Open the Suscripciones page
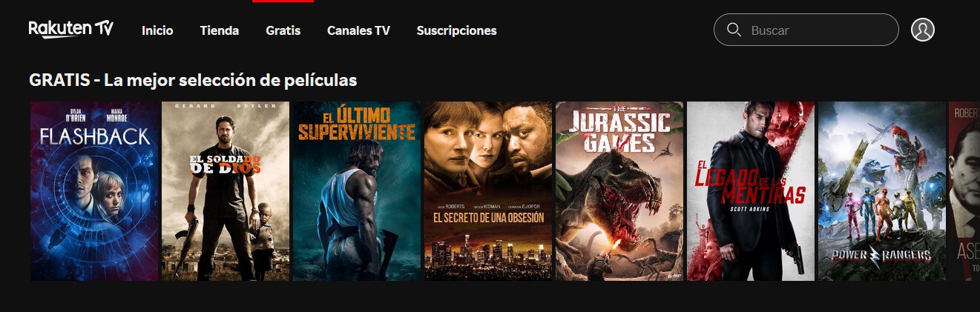The image size is (980, 312). pos(456,30)
